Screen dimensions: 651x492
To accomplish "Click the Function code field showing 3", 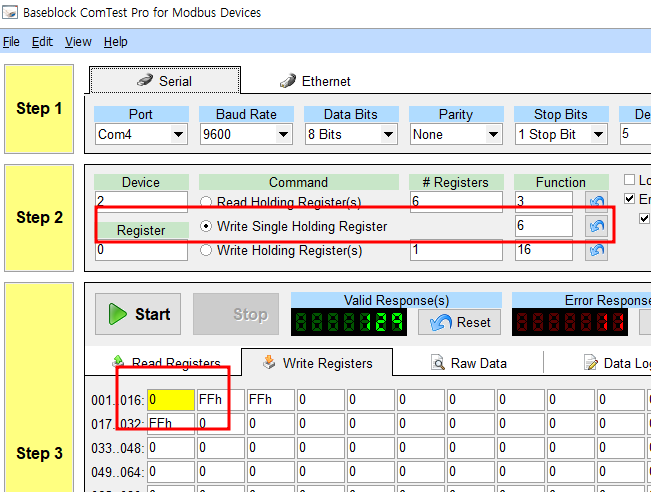I will (544, 202).
